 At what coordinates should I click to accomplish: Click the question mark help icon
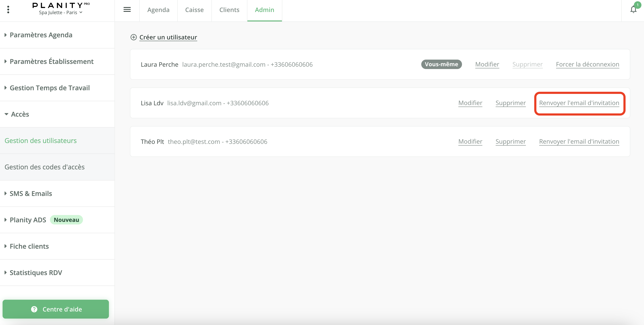[34, 309]
